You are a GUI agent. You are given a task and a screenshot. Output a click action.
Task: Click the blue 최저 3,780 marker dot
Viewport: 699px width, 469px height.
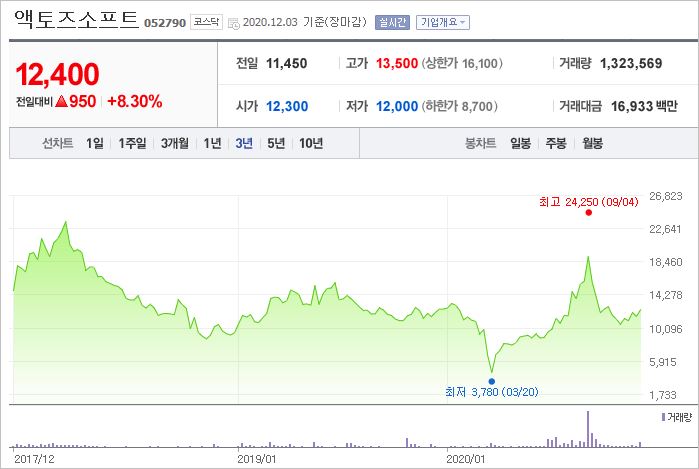pos(492,381)
